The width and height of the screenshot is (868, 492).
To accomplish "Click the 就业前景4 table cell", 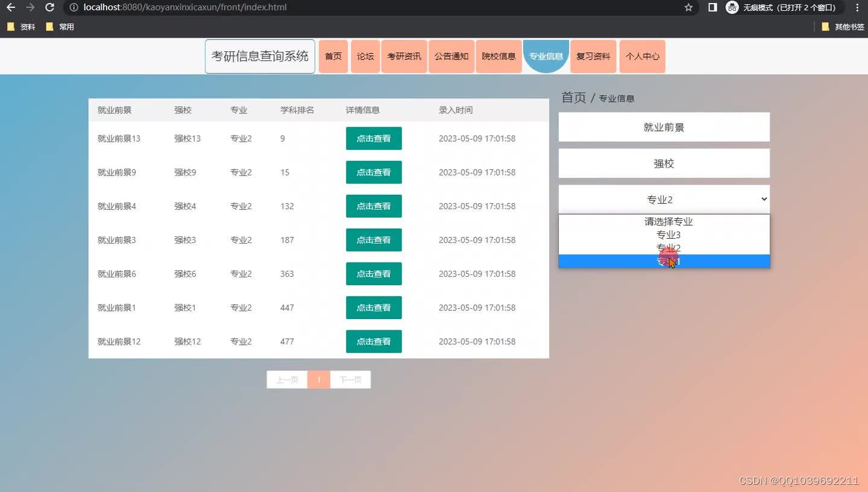I will [x=117, y=206].
